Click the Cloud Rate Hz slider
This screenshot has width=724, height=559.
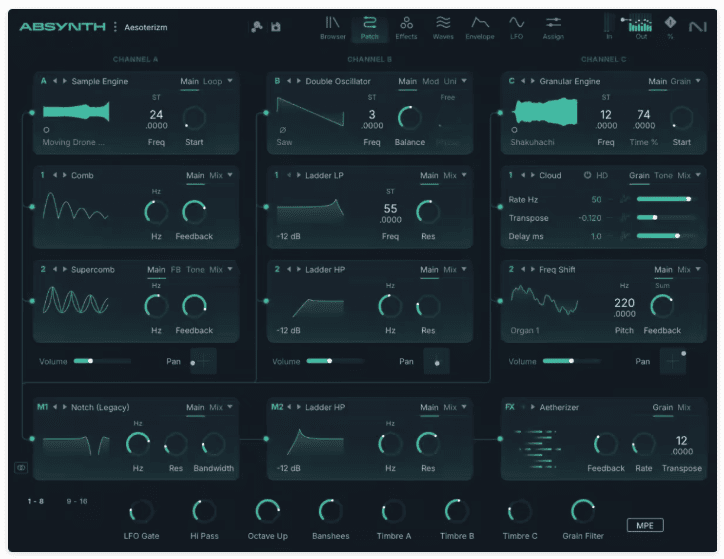tap(666, 199)
